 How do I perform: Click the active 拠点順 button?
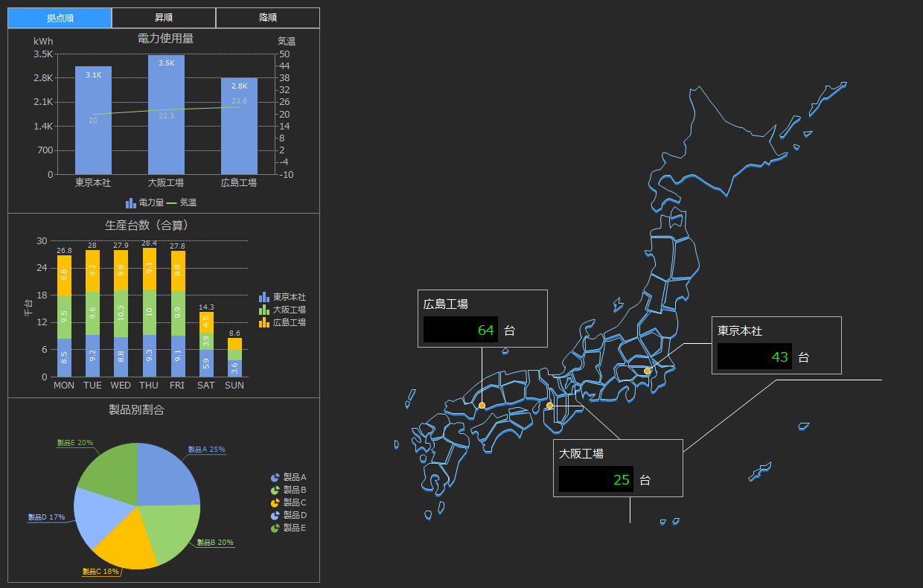[x=60, y=17]
